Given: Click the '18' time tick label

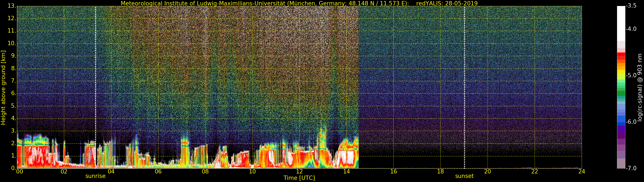Looking at the screenshot, I should pyautogui.click(x=440, y=171).
